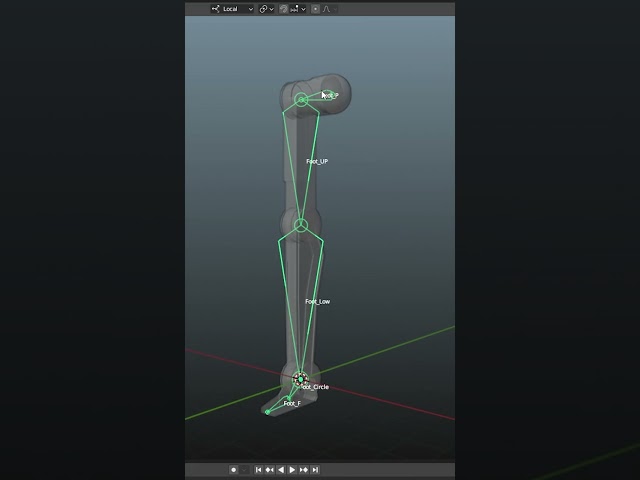The width and height of the screenshot is (640, 480).
Task: Play the animation in reverse
Action: [x=281, y=470]
